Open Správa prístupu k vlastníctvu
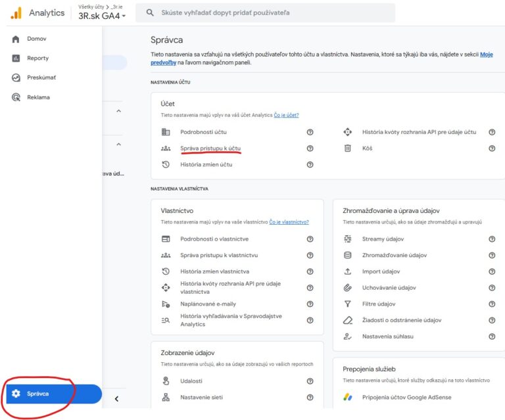This screenshot has width=505, height=420. 219,255
